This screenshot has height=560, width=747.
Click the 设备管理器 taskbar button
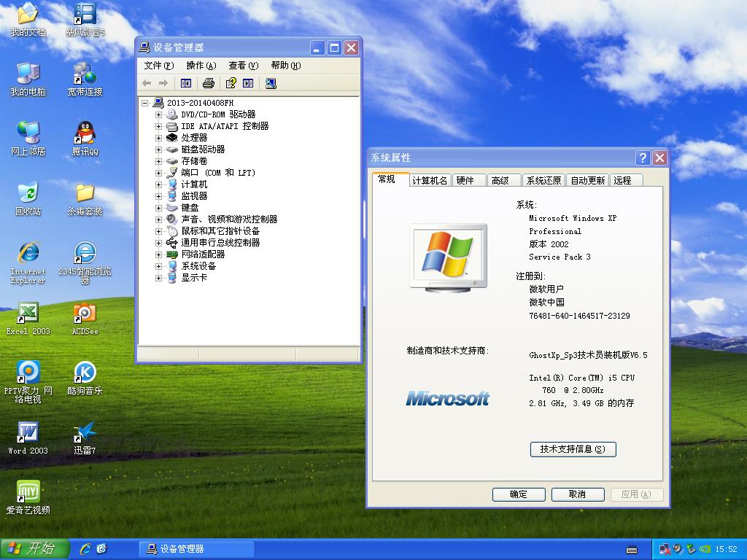click(196, 549)
